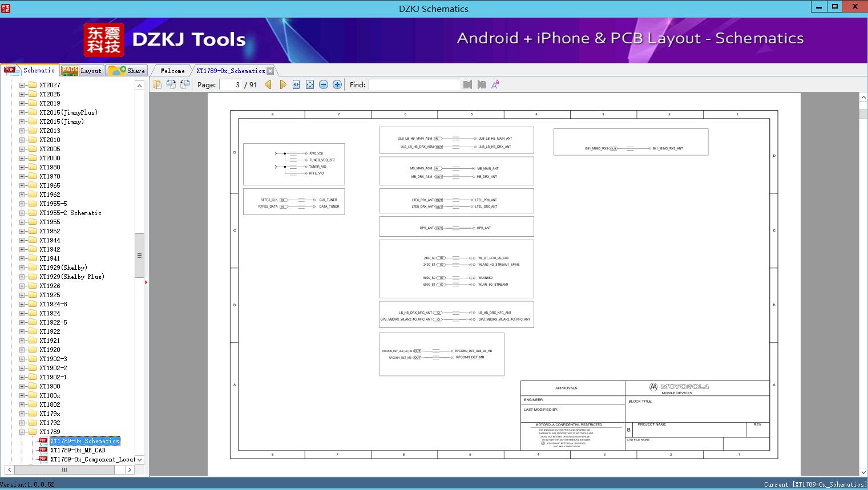Click PDF icon beside XT1789-Ox_MB_CAD

43,450
